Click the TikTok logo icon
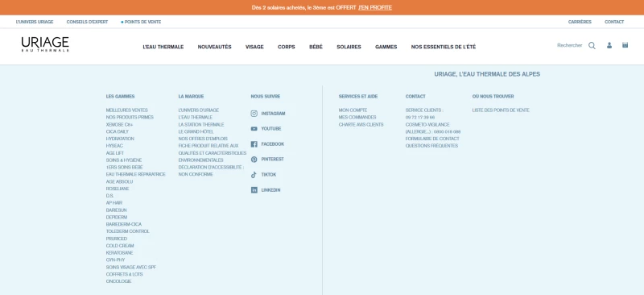The width and height of the screenshot is (644, 295). [x=254, y=174]
